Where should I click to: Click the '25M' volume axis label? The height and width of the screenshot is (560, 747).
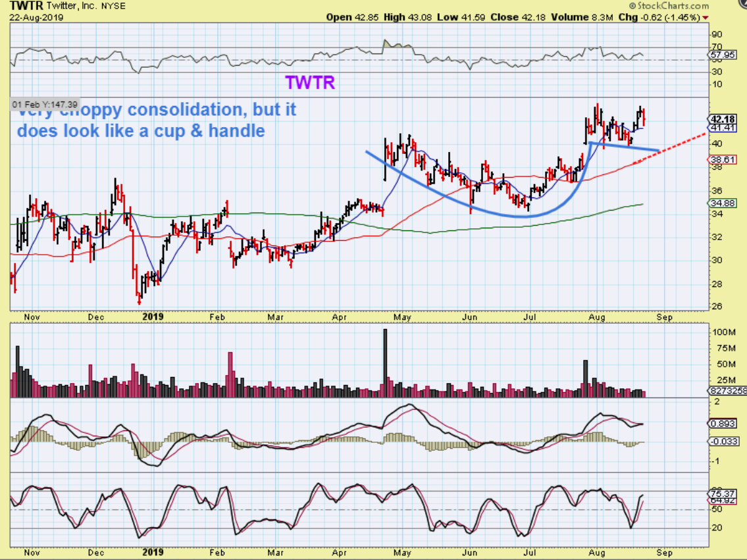coord(726,380)
